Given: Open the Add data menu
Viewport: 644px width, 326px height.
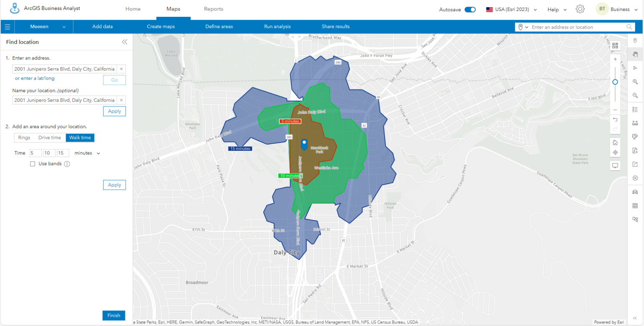Looking at the screenshot, I should coord(102,27).
